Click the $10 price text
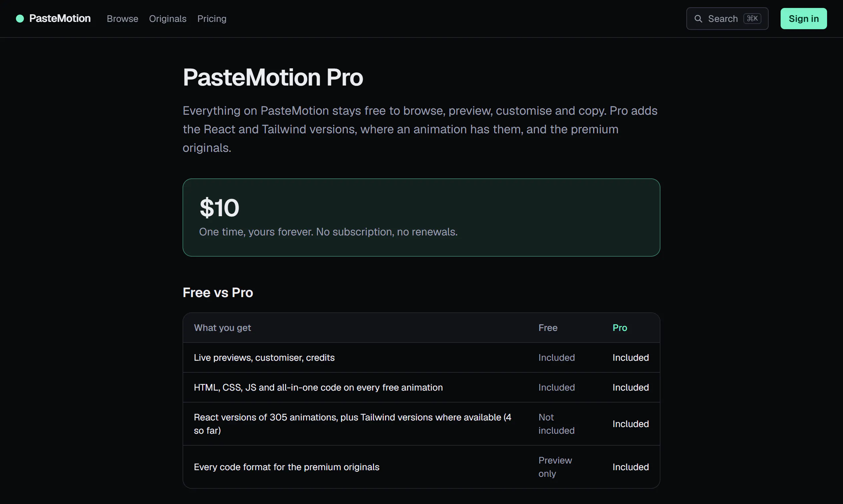This screenshot has width=843, height=504. [x=219, y=208]
